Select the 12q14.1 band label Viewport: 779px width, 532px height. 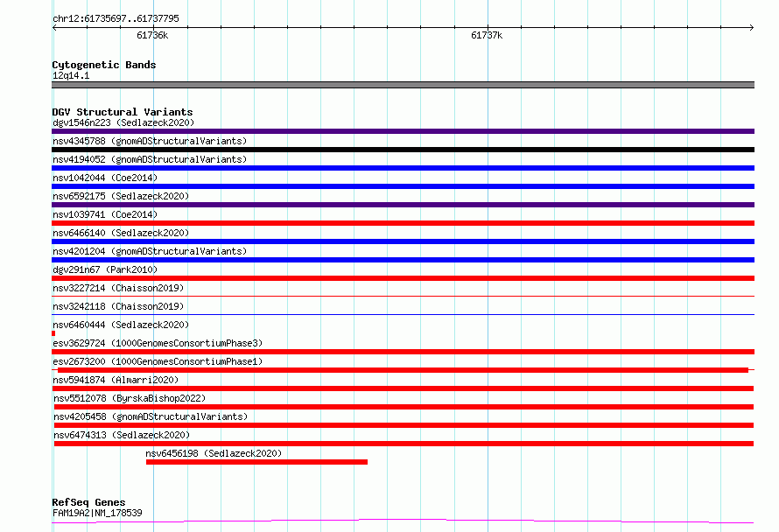[71, 75]
